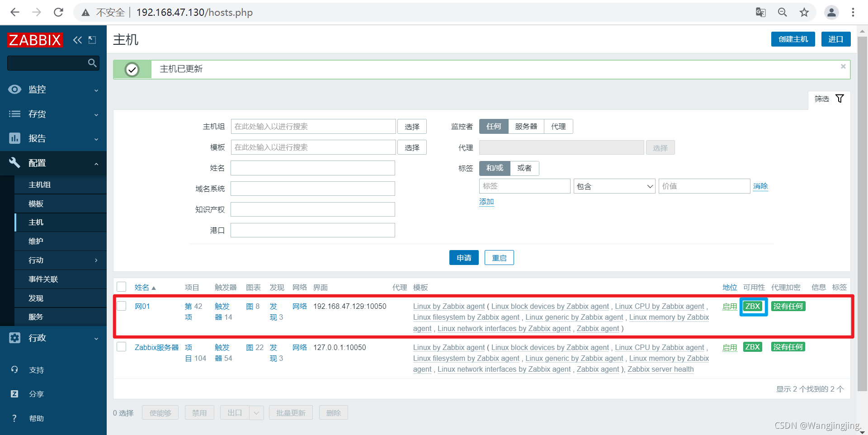Open the browser profile avatar

pyautogui.click(x=831, y=12)
